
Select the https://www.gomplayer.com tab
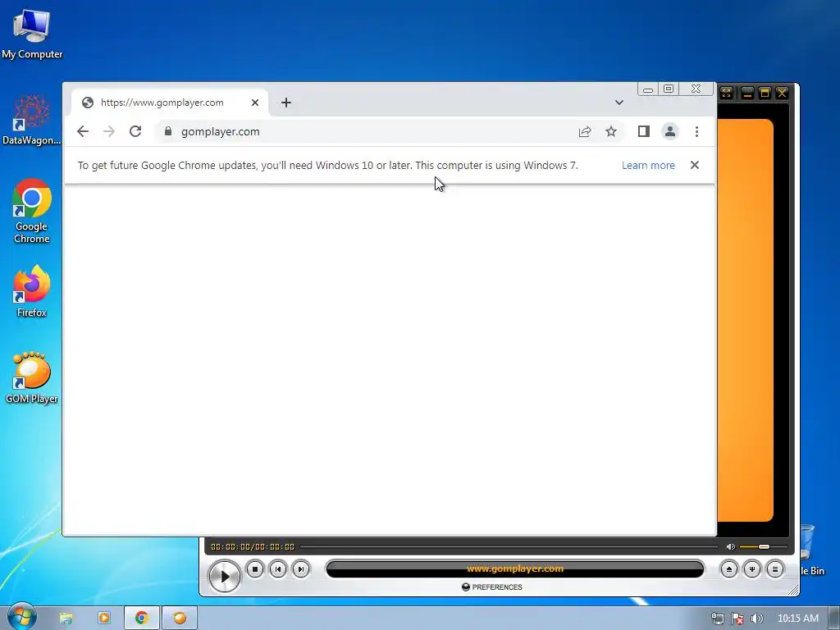point(170,103)
